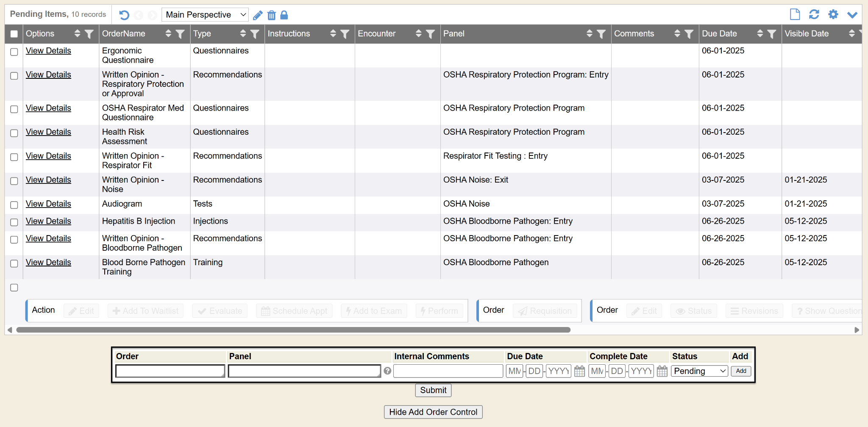Click the lock perspective icon
The image size is (868, 427).
tap(284, 15)
